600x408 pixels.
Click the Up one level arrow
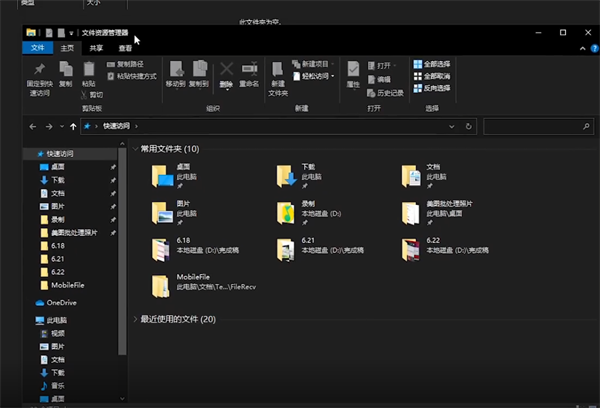73,126
